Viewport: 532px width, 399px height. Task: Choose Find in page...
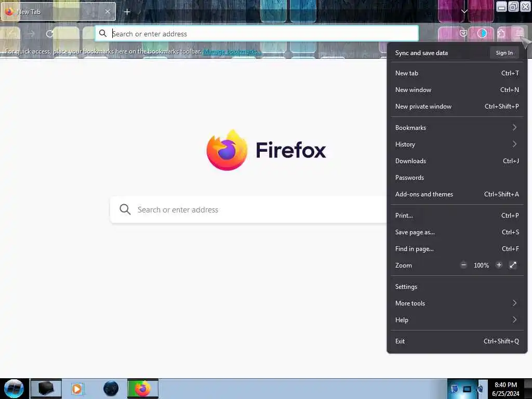457,249
